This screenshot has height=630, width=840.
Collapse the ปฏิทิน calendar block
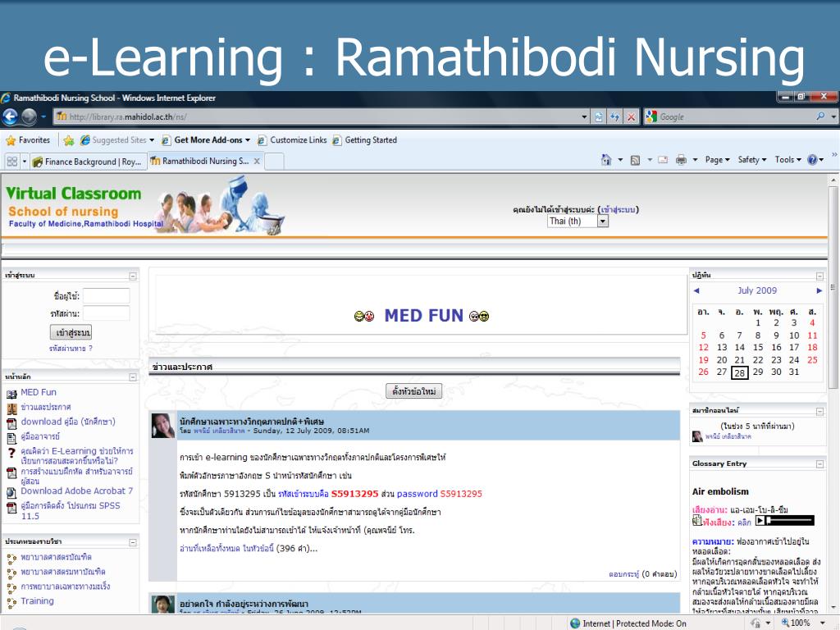tap(819, 276)
